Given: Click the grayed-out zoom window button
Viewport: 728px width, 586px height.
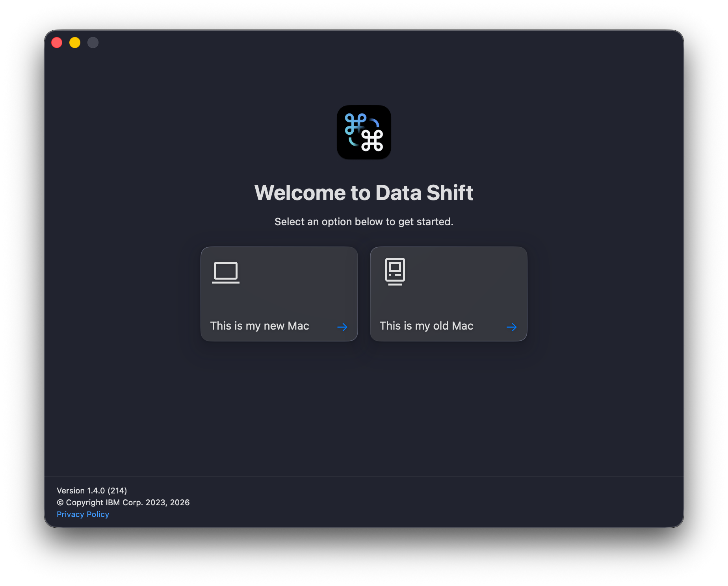Looking at the screenshot, I should pyautogui.click(x=93, y=43).
